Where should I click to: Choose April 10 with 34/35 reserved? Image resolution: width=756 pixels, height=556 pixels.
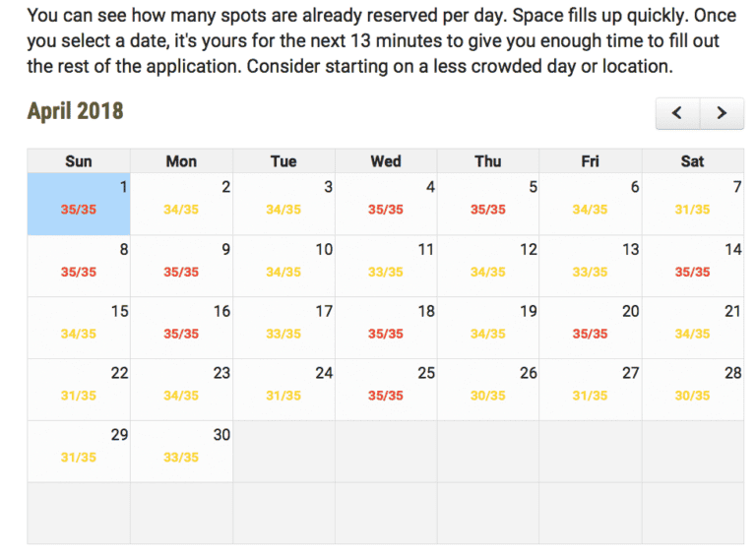[283, 266]
